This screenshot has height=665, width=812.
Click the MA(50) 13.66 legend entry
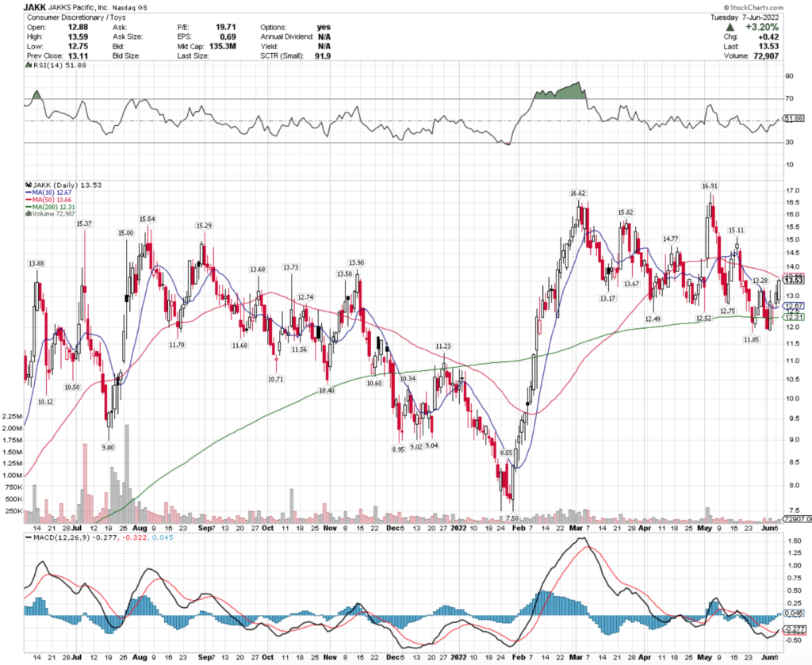[x=48, y=200]
